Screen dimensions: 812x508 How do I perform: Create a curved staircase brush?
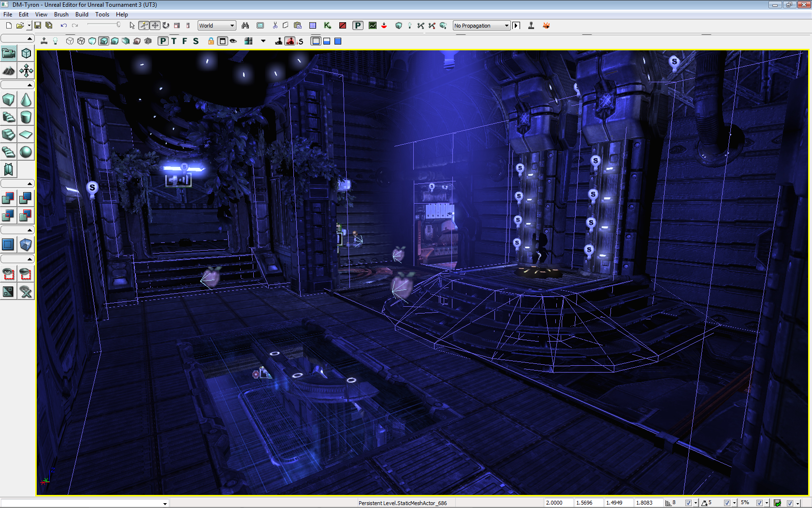click(x=9, y=117)
